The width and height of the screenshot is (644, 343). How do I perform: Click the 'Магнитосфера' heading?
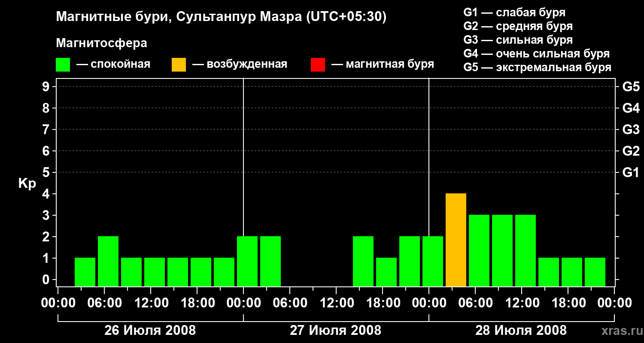[102, 43]
